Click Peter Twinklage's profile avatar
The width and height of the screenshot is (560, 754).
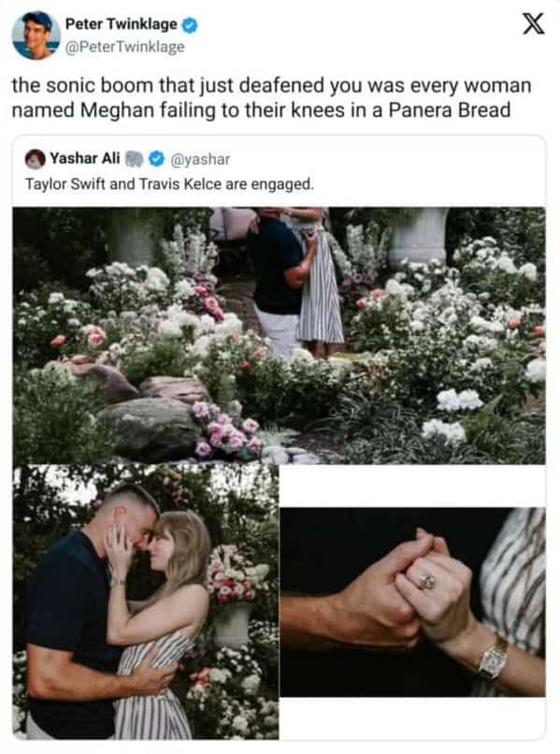click(36, 36)
